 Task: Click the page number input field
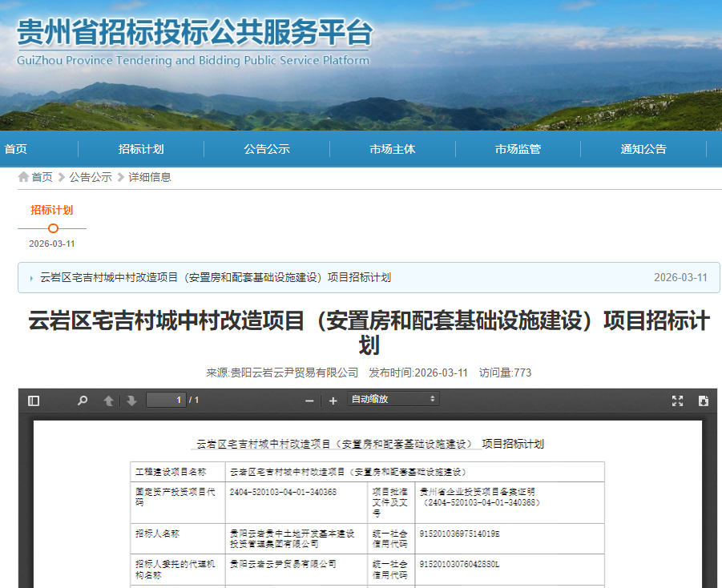click(x=166, y=400)
